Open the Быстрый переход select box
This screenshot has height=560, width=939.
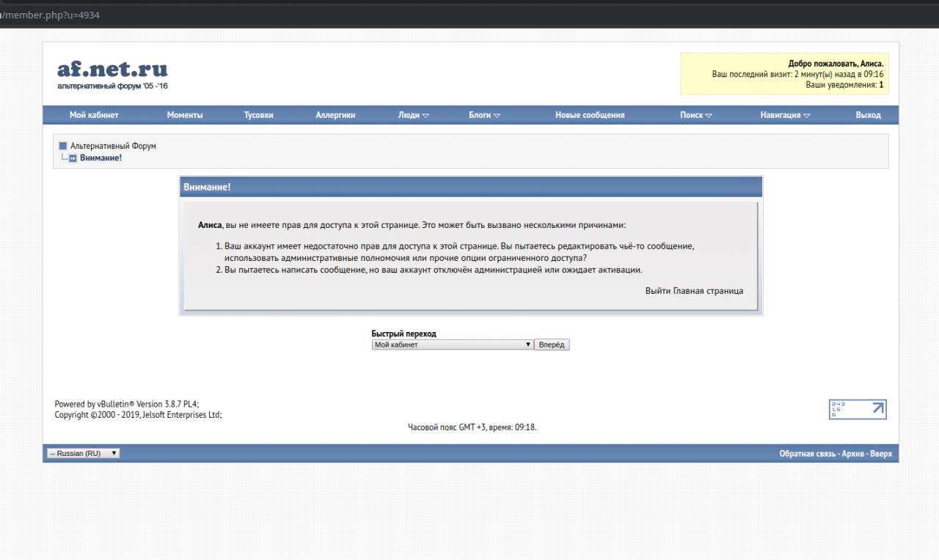pos(452,345)
